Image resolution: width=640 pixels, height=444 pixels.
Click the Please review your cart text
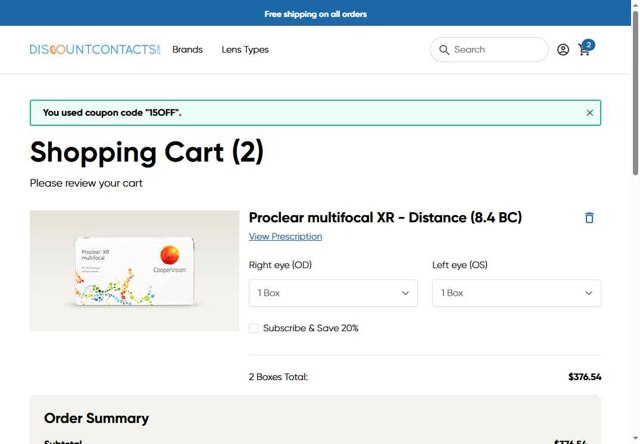pyautogui.click(x=86, y=183)
